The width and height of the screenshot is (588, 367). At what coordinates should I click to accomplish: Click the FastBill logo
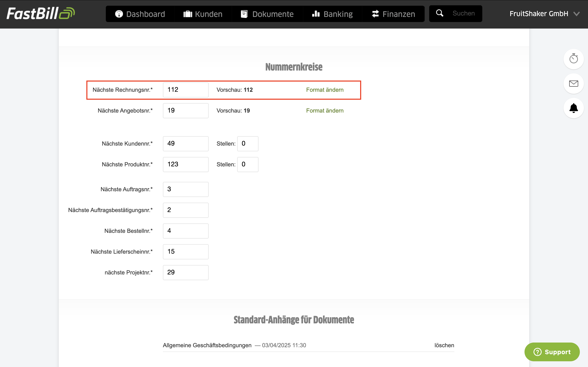[x=41, y=14]
